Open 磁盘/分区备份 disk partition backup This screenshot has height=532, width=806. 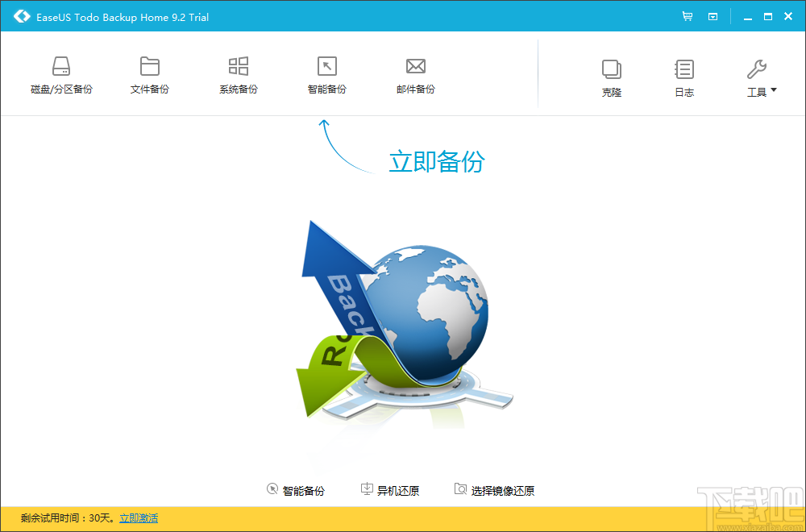pyautogui.click(x=61, y=73)
